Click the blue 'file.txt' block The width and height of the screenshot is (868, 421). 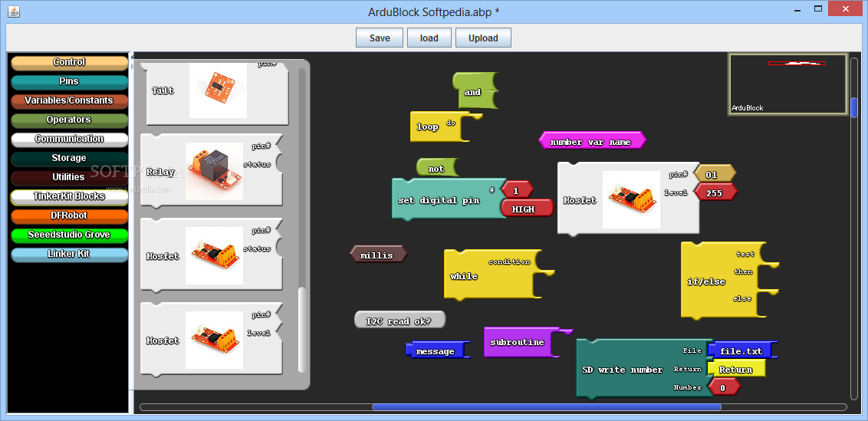[x=741, y=350]
